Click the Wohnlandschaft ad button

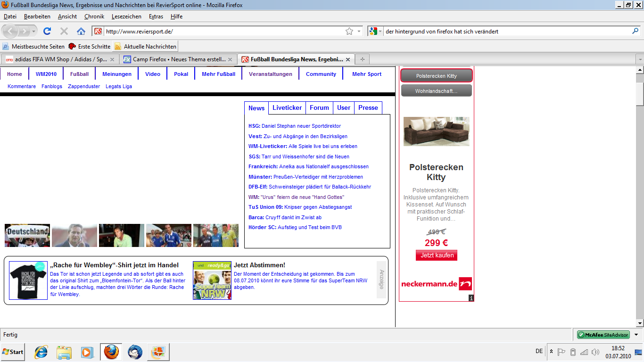[437, 91]
